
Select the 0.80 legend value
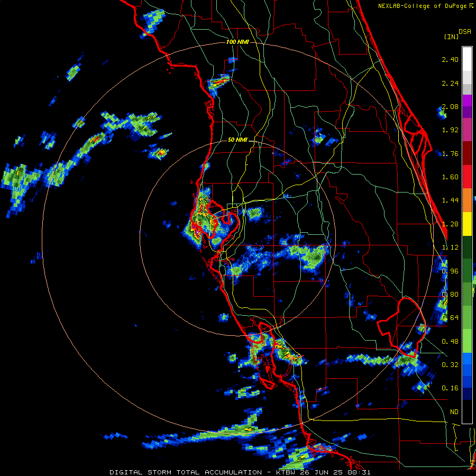click(450, 295)
